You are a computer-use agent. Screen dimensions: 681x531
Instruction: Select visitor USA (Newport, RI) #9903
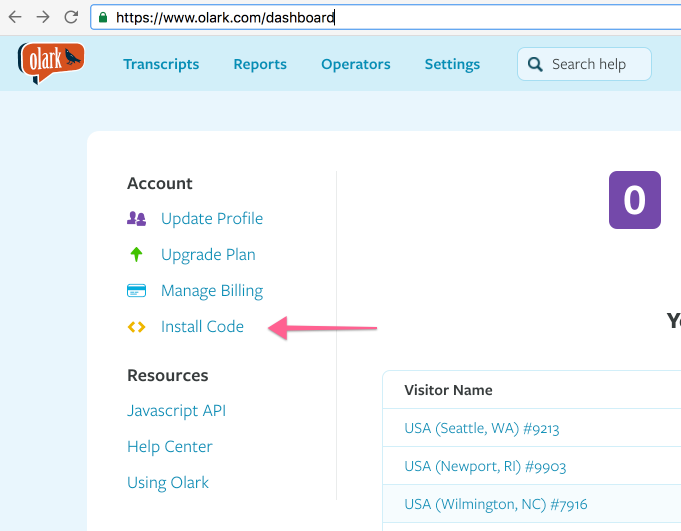tap(485, 466)
